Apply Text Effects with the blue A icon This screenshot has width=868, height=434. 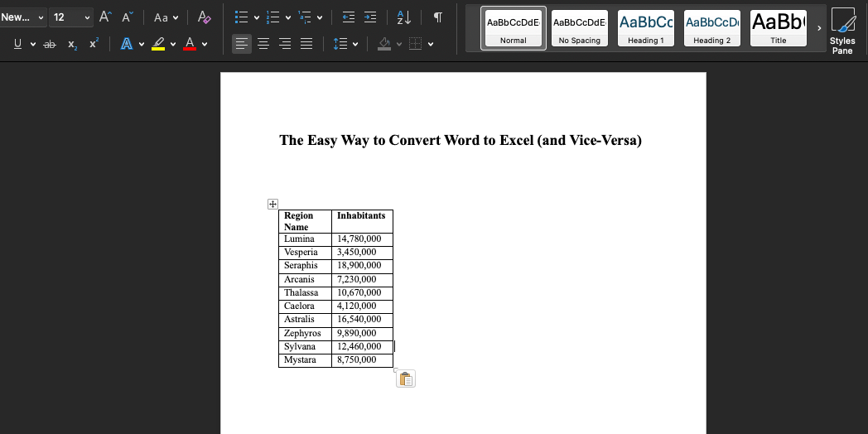click(x=127, y=44)
